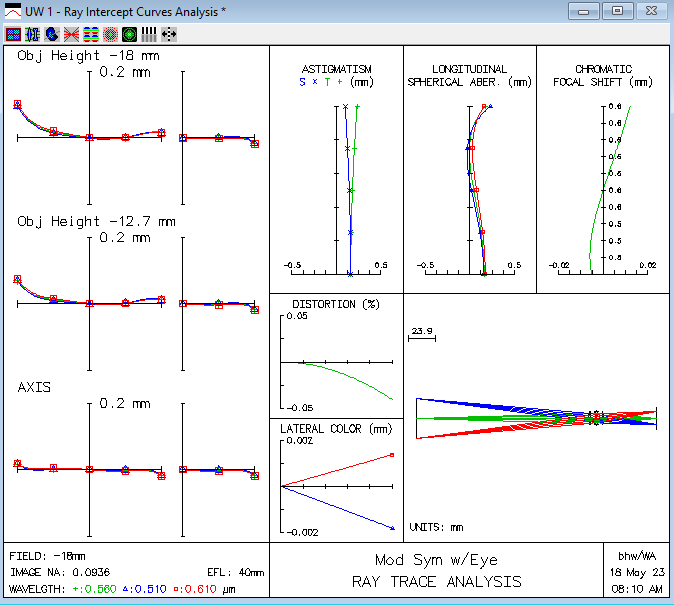Click the ASTIGMATISM plot title
This screenshot has width=674, height=605.
click(337, 69)
